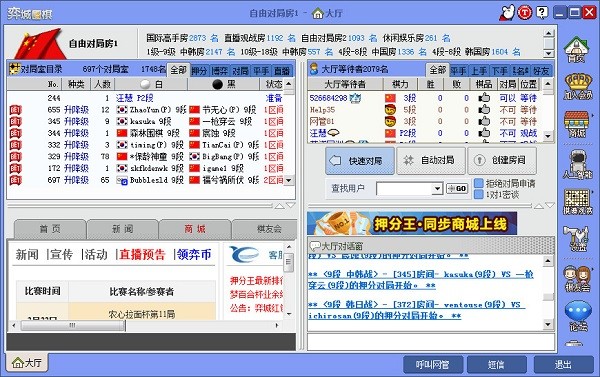The height and width of the screenshot is (377, 600).
Task: Open the 首页 home icon in sidebar
Action: 577,49
